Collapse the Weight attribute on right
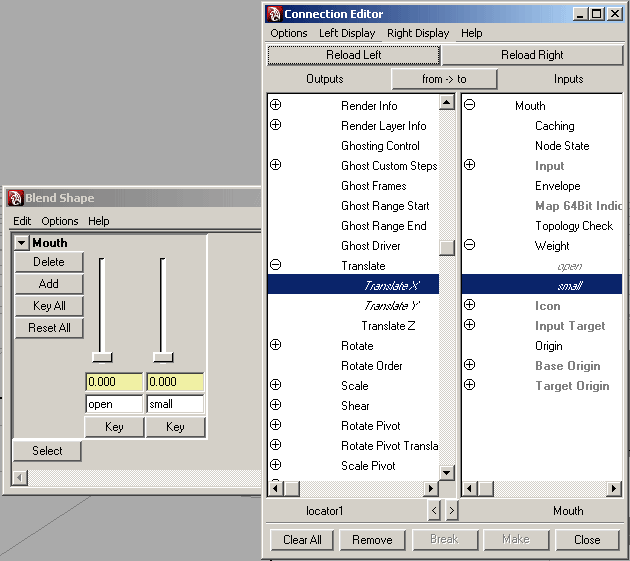The image size is (630, 561). point(470,245)
